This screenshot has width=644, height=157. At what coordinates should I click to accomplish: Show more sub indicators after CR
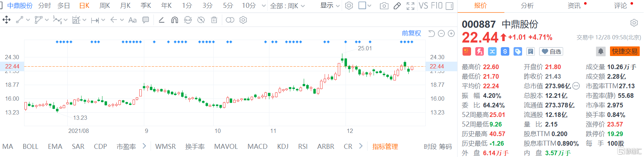pos(361,146)
